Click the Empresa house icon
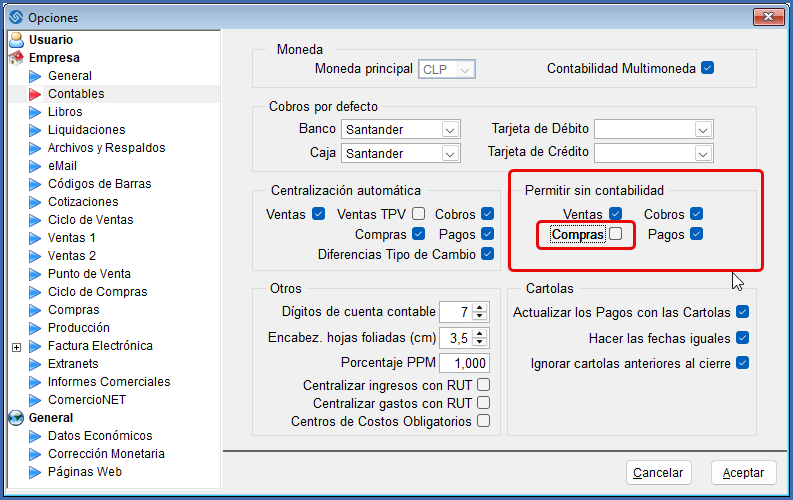The width and height of the screenshot is (793, 500). pyautogui.click(x=16, y=58)
